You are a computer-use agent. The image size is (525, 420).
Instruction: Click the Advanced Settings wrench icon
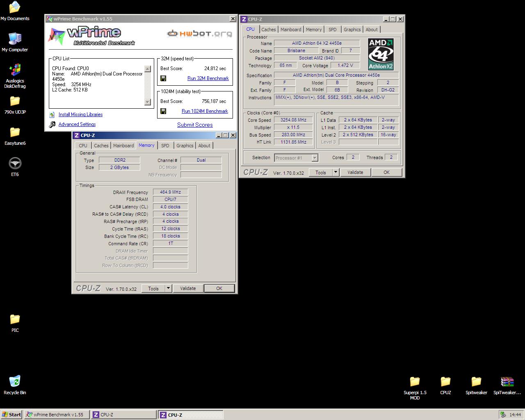click(52, 125)
